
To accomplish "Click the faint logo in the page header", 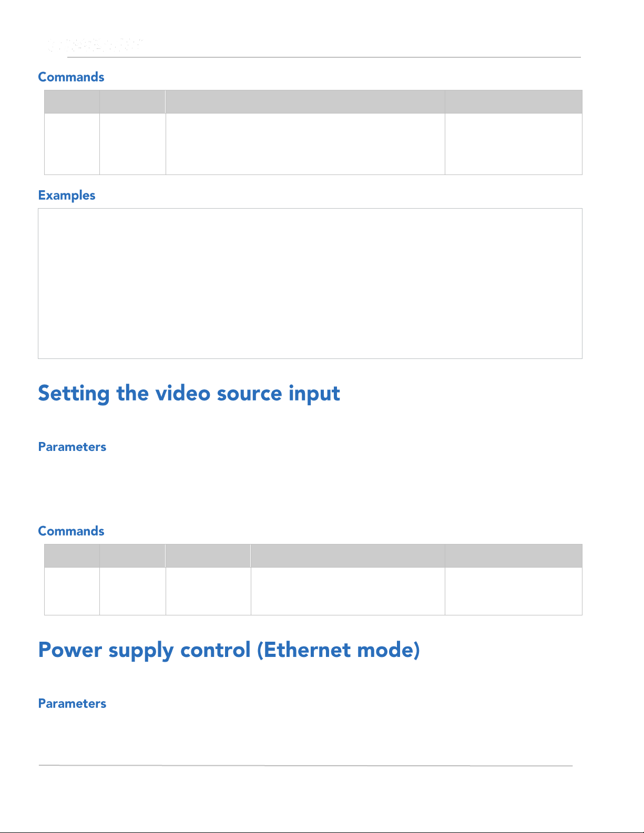I will [95, 45].
